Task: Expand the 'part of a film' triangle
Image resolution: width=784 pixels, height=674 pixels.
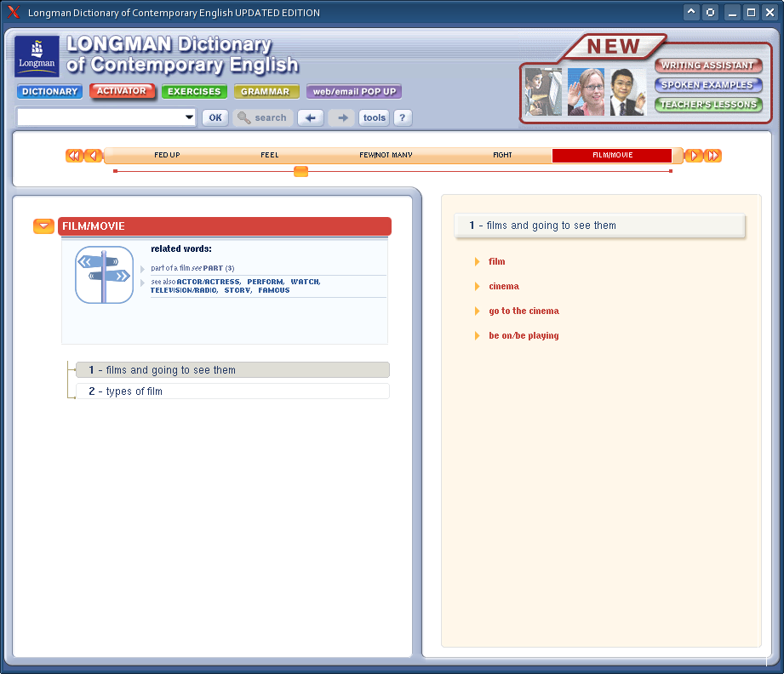Action: 142,269
